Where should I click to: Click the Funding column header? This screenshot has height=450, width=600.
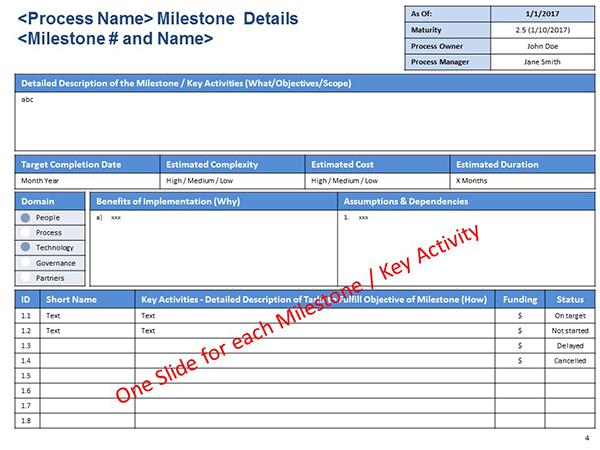click(521, 298)
